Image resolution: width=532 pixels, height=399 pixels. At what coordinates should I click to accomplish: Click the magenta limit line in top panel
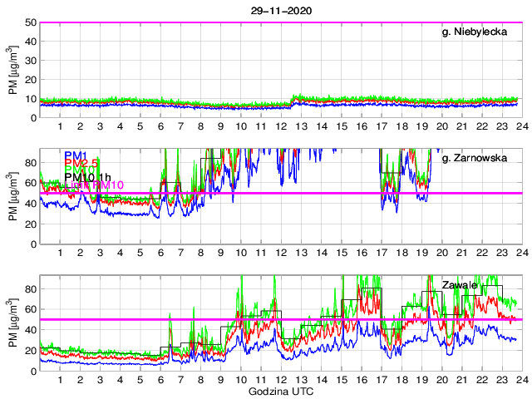[x=278, y=22]
